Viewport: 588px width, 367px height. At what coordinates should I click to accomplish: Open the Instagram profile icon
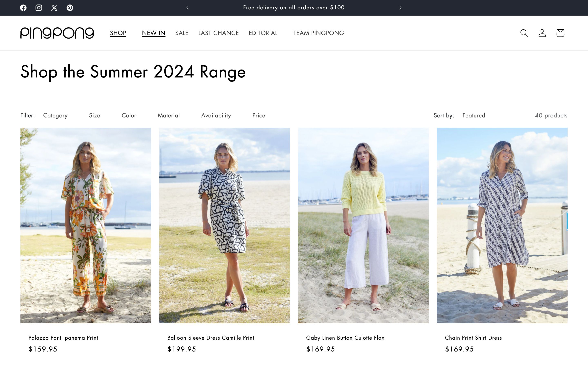39,8
